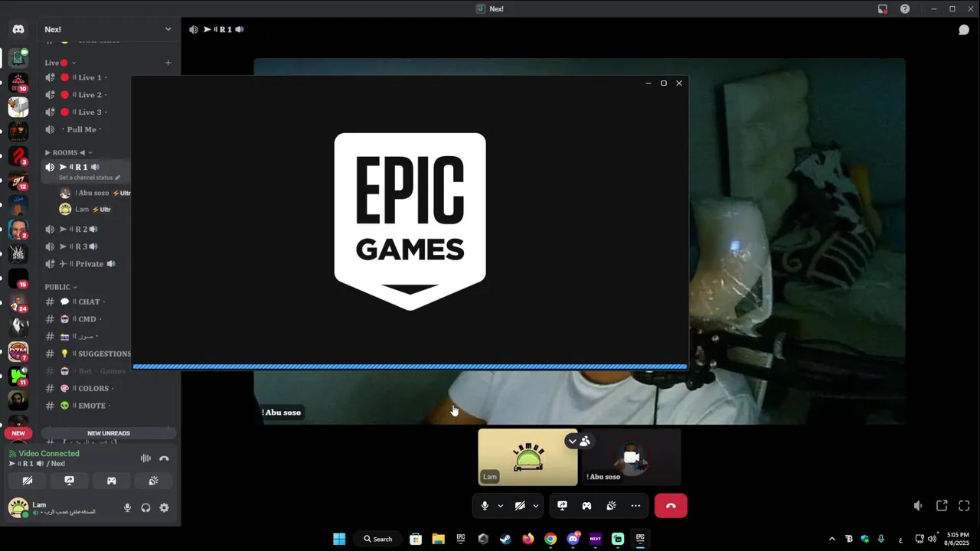
Task: Open camera options arrow in call bar
Action: click(536, 506)
